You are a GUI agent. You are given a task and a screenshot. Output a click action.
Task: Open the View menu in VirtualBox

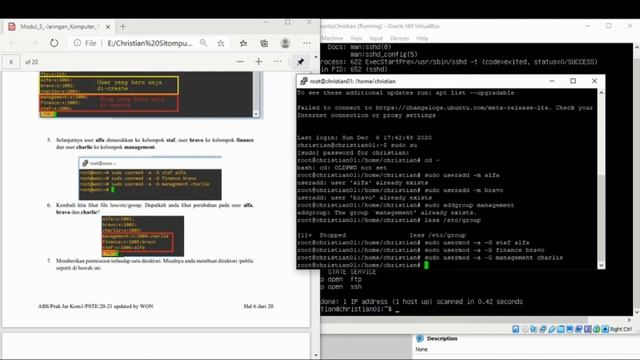tap(356, 38)
